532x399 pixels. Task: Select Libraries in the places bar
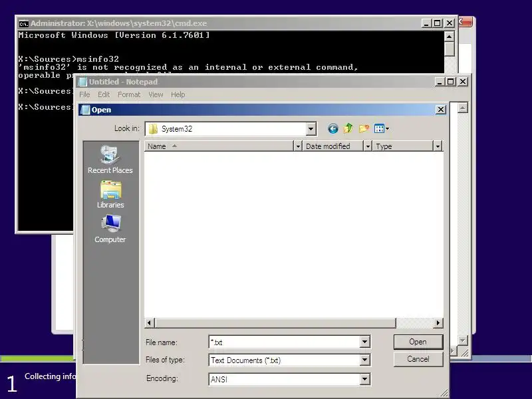click(x=110, y=194)
